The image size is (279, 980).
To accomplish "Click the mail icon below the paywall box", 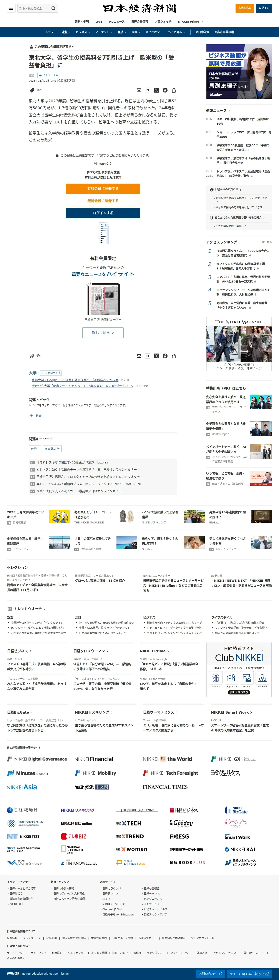I will 139,356.
